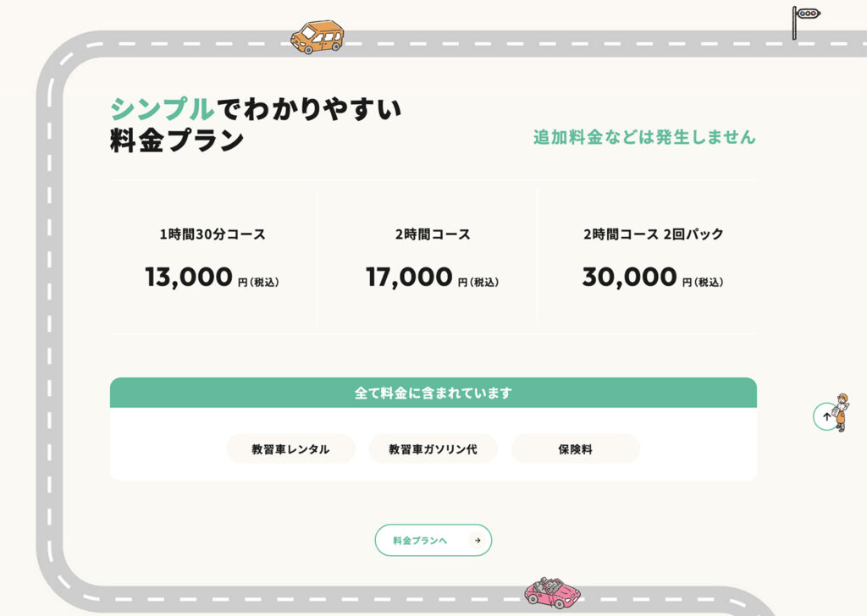Click the 2時間コース 2回パック title

point(653,234)
